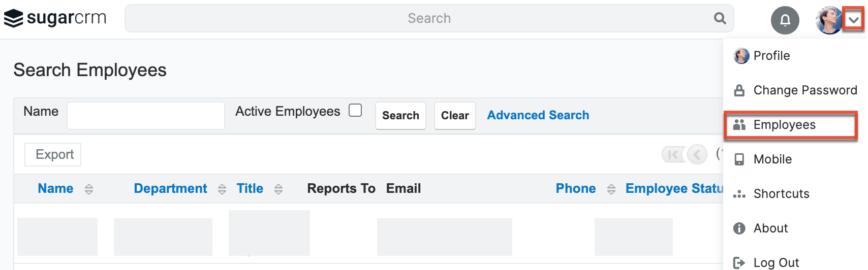The width and height of the screenshot is (868, 270).
Task: Select Log Out menu item
Action: 776,262
